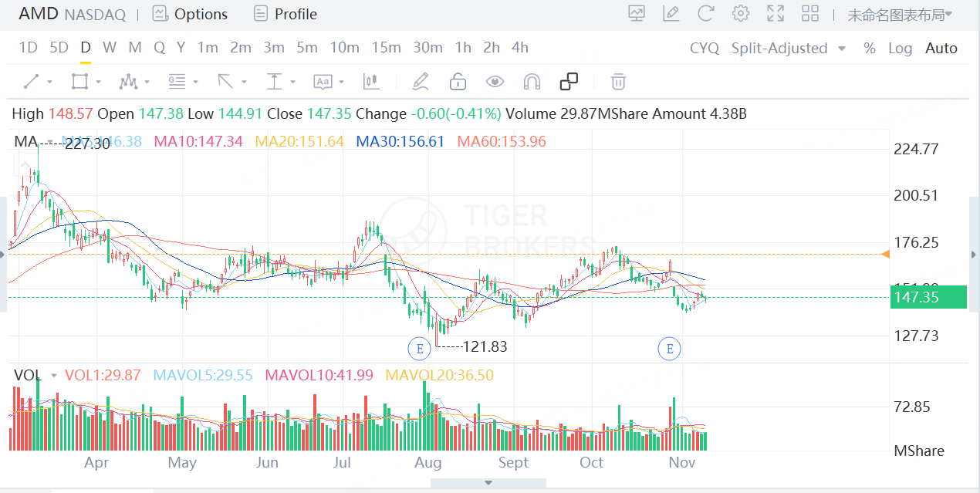980x493 pixels.
Task: Select the freehand brush drawing tool
Action: [x=421, y=81]
